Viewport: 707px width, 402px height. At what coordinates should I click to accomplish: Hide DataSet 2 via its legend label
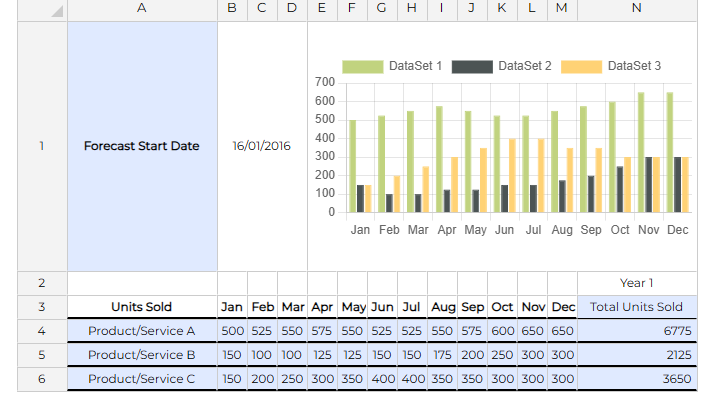coord(524,66)
